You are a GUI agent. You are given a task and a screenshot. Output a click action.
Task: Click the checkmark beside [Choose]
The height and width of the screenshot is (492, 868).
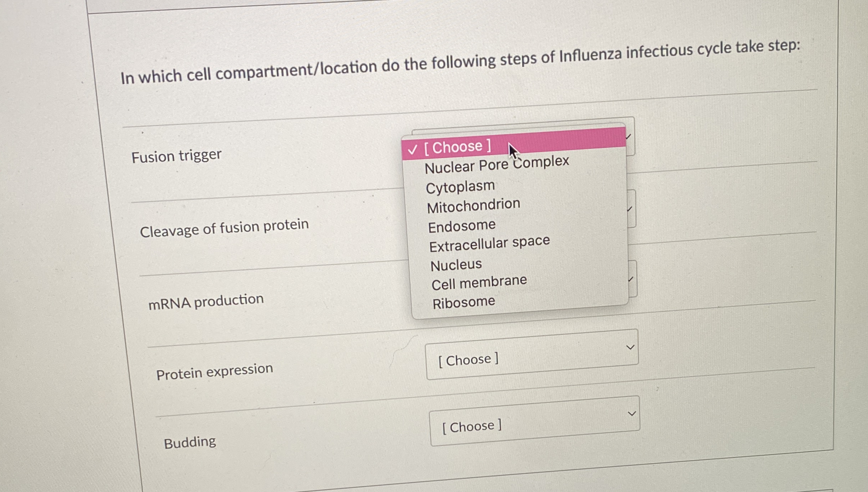coord(412,149)
